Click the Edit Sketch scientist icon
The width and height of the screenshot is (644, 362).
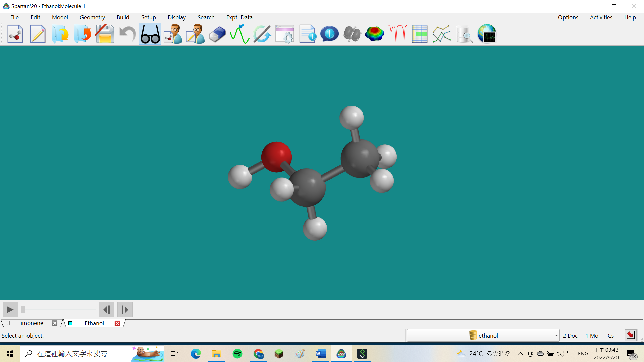(195, 34)
